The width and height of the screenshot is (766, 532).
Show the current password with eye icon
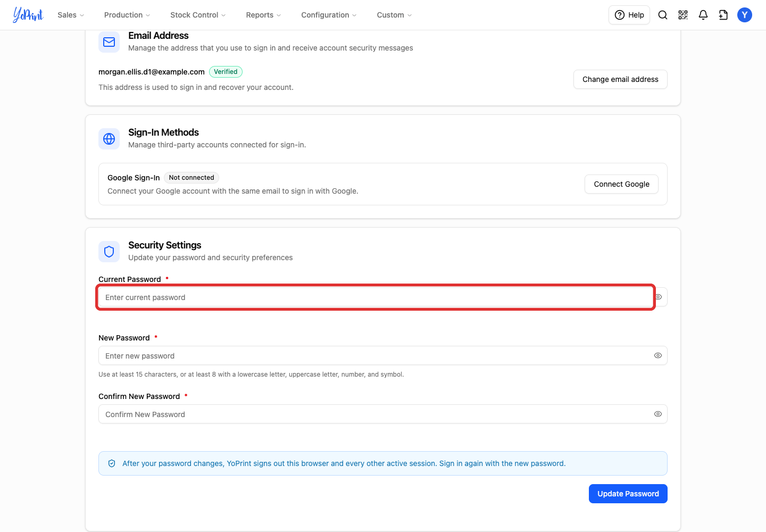coord(659,297)
